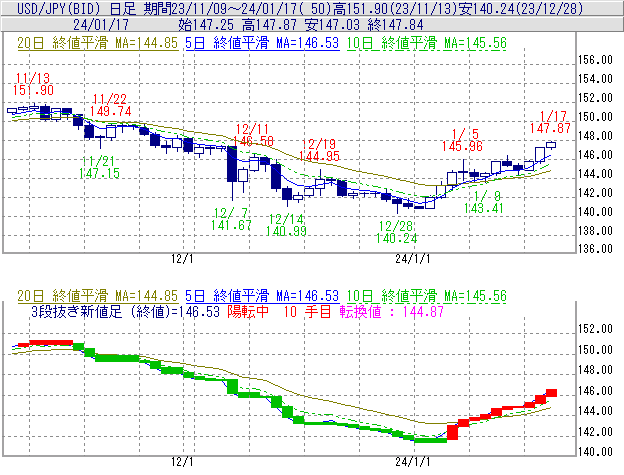Image resolution: width=624 pixels, height=475 pixels.
Task: Click the 24/1/1 axis label on upper chart
Action: 413,259
